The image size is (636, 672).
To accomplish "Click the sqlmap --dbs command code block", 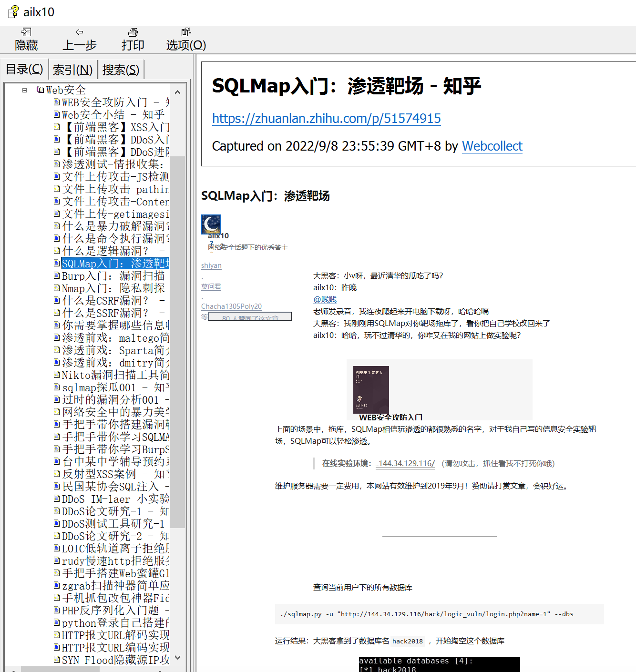I will click(439, 614).
